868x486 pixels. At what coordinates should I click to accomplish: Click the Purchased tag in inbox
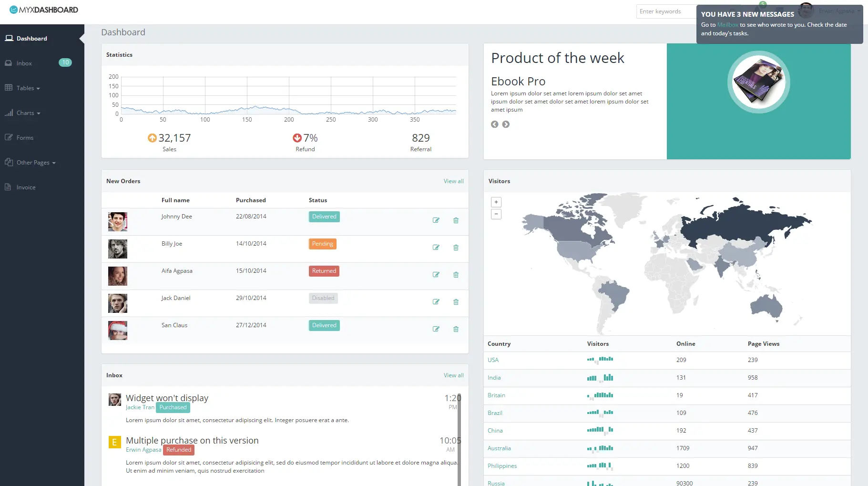pyautogui.click(x=173, y=407)
